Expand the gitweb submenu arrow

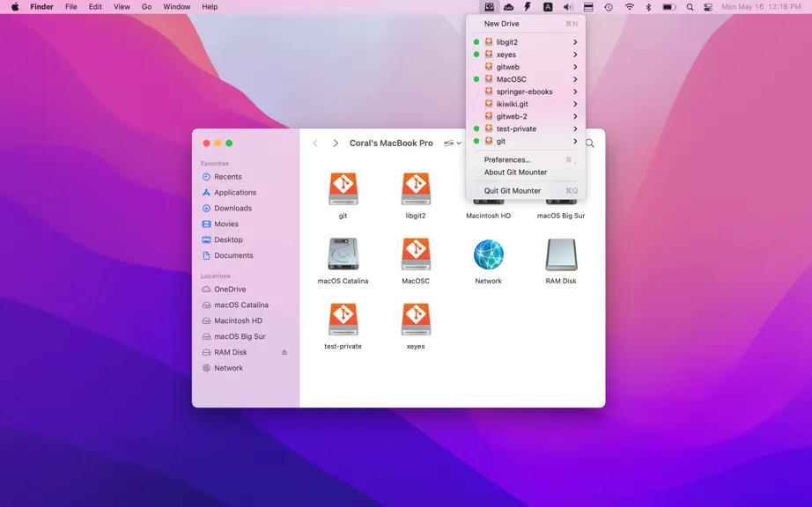click(x=575, y=67)
